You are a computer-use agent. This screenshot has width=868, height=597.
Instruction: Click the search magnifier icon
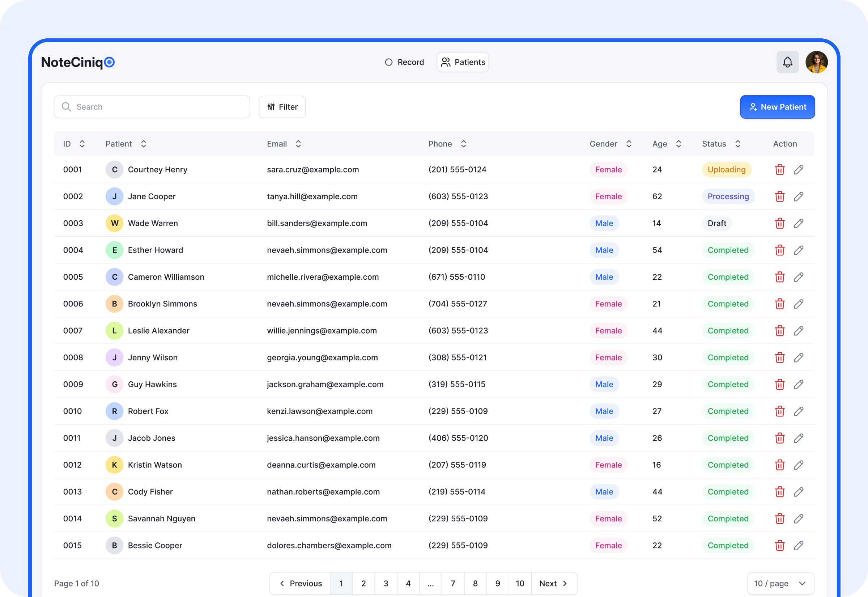(67, 107)
